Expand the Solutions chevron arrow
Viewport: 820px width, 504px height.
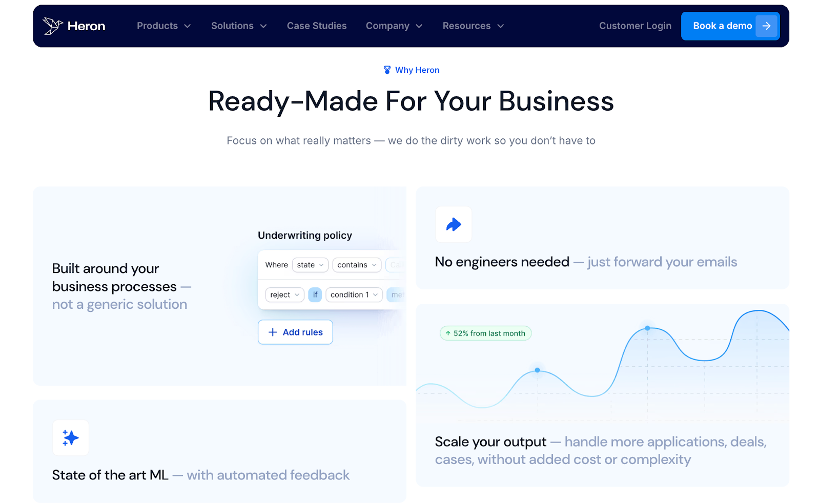(263, 26)
